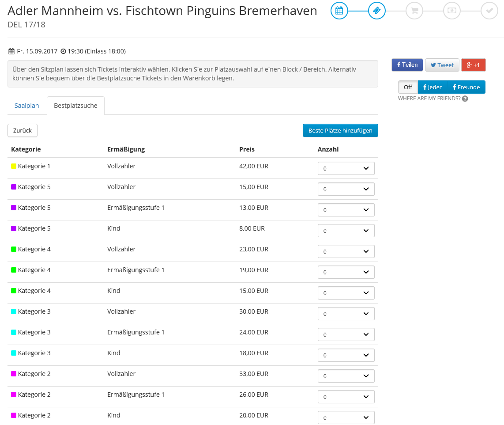
Task: Click the Google +1 button
Action: [473, 65]
